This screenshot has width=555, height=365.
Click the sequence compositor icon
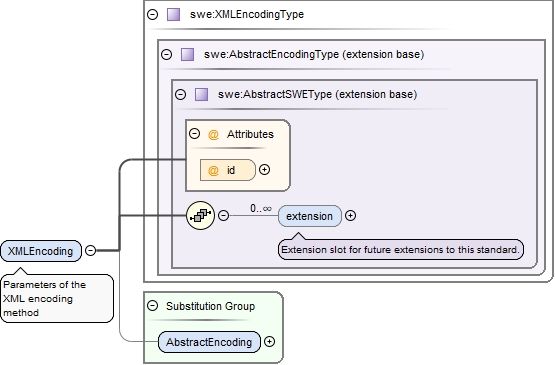200,215
